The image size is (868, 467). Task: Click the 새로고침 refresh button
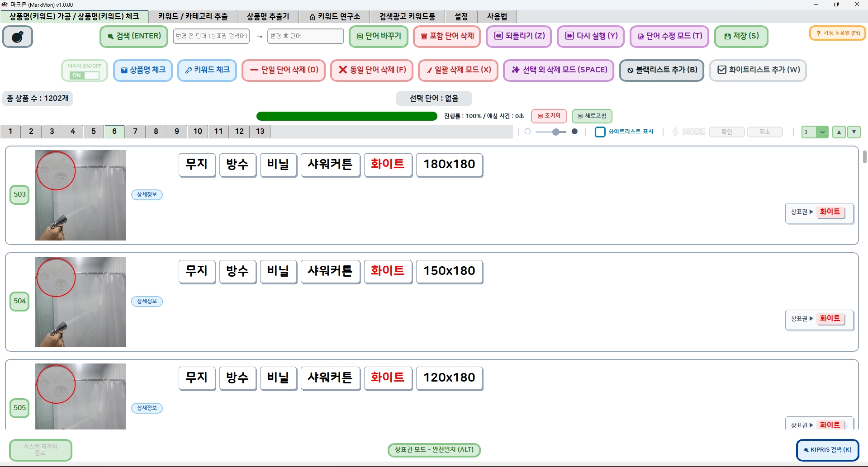tap(592, 116)
